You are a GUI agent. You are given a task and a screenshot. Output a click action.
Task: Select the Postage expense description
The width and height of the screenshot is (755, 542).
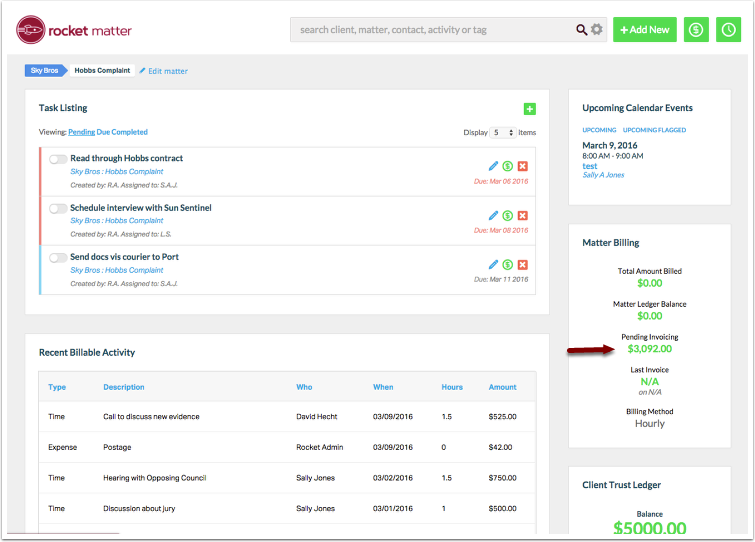[117, 448]
